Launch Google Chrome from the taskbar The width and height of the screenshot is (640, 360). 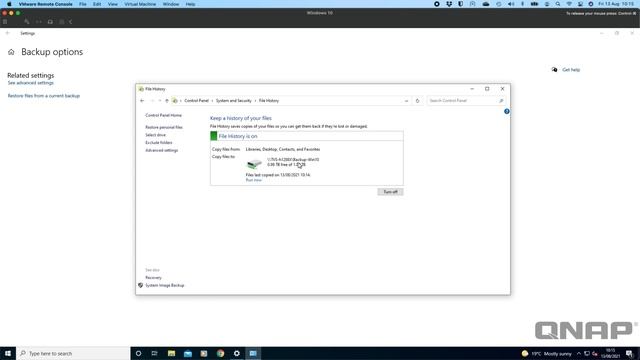pyautogui.click(x=220, y=353)
